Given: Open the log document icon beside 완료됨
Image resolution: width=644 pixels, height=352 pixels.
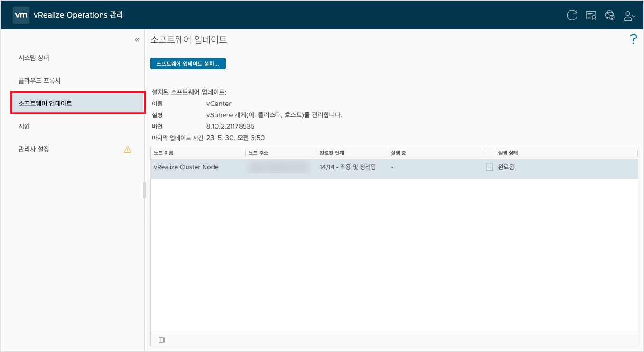Looking at the screenshot, I should tap(489, 167).
